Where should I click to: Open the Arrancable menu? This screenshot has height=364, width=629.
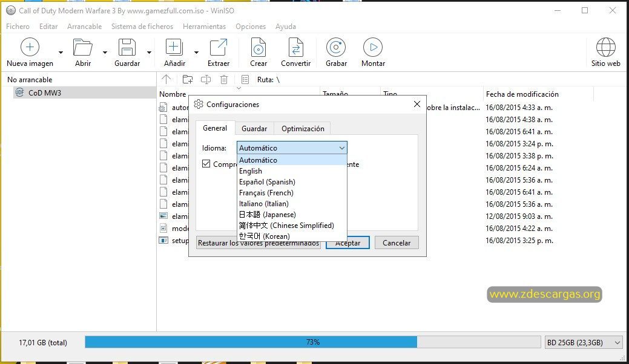coord(84,27)
